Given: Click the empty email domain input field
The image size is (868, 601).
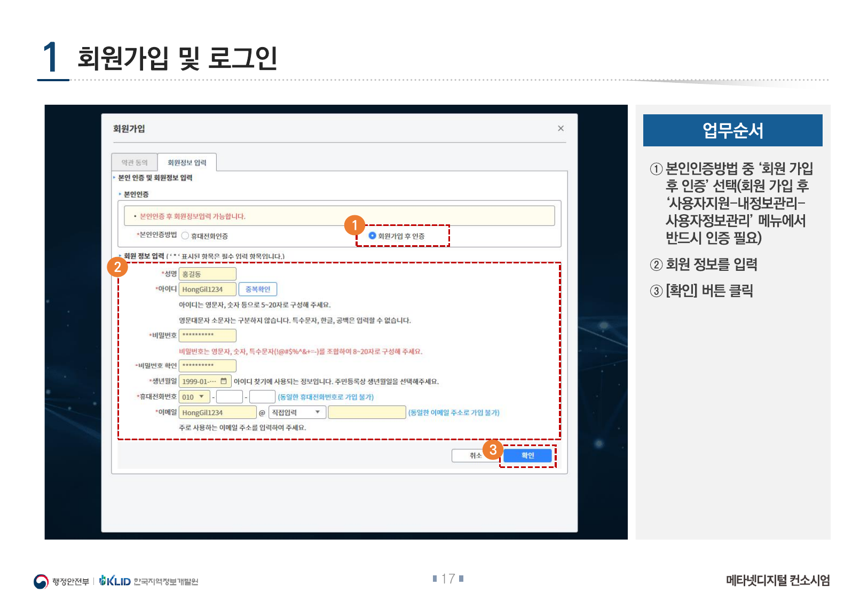Looking at the screenshot, I should click(x=367, y=412).
